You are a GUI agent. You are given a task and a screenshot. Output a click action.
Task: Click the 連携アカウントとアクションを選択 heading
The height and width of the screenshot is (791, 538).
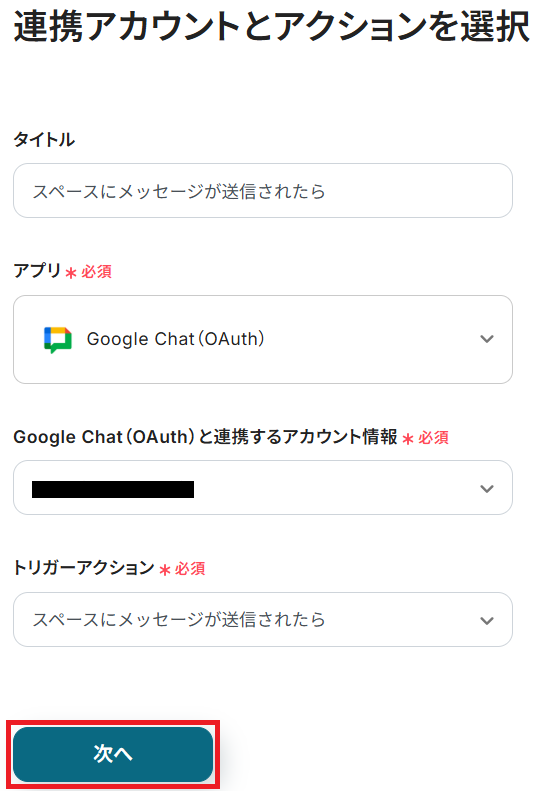click(x=272, y=26)
